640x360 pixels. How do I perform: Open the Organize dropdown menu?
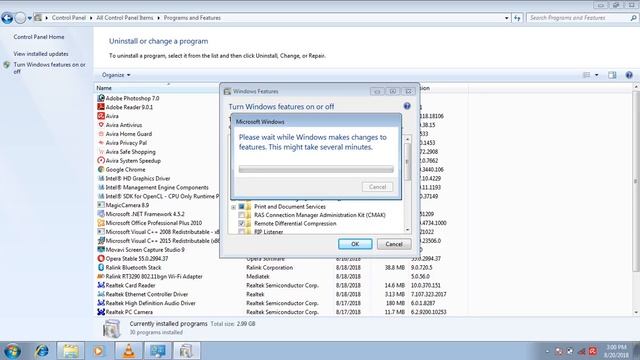[x=116, y=75]
